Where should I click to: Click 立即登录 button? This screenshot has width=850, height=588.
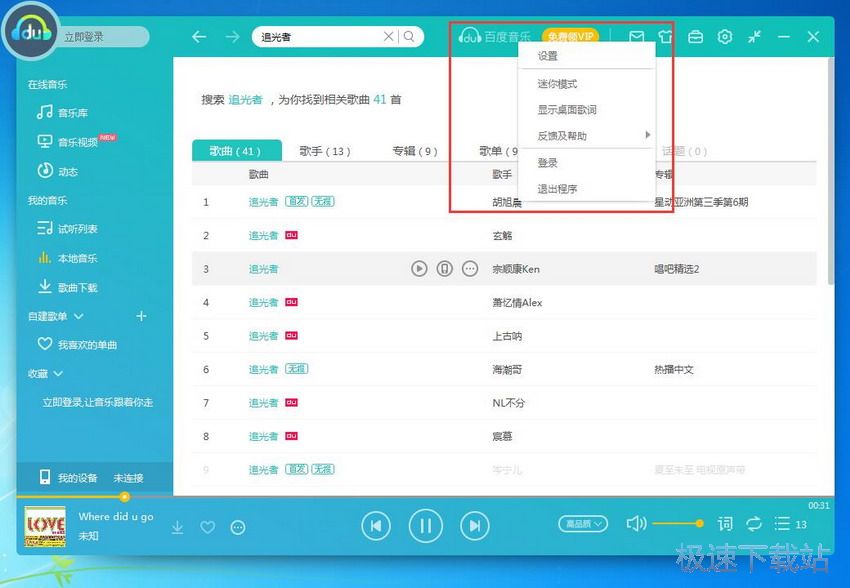pos(83,37)
